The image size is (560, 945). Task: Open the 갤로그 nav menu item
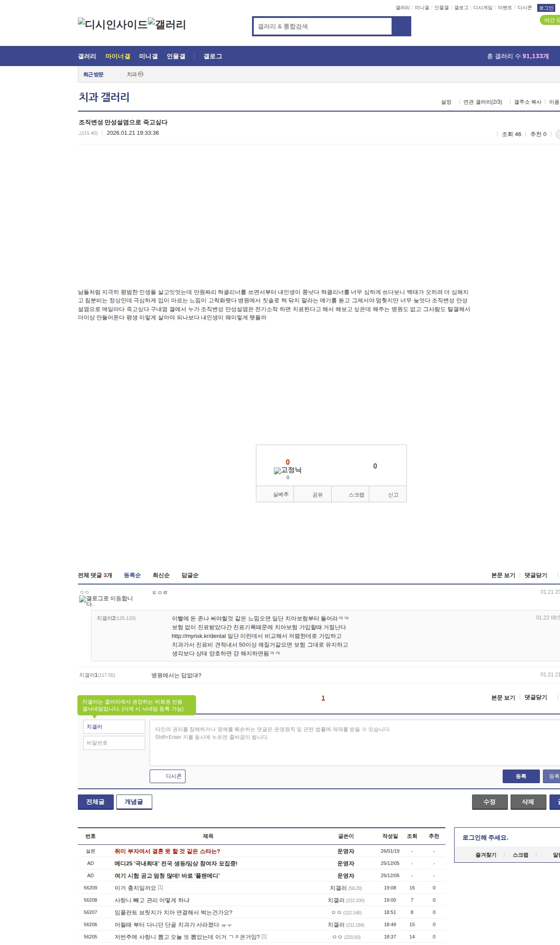point(213,56)
